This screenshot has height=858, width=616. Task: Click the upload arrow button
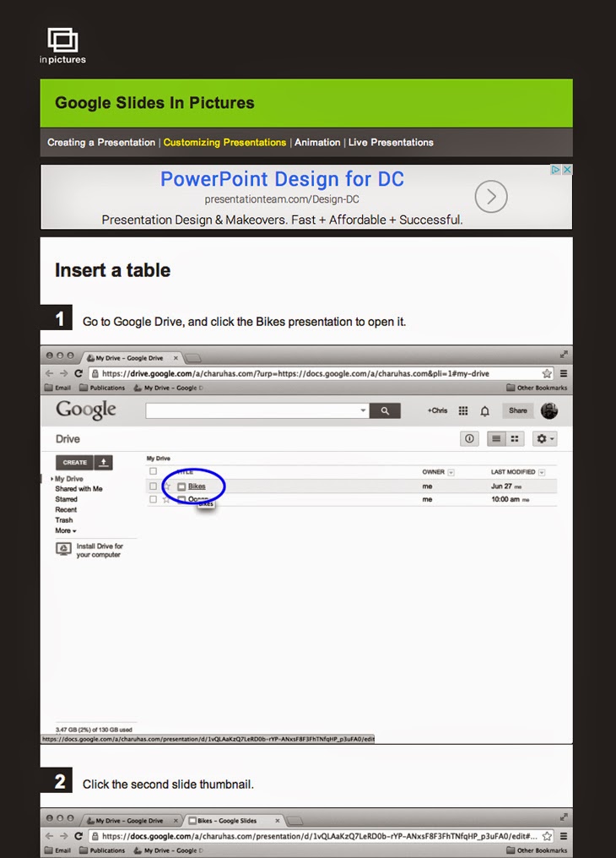click(x=104, y=463)
